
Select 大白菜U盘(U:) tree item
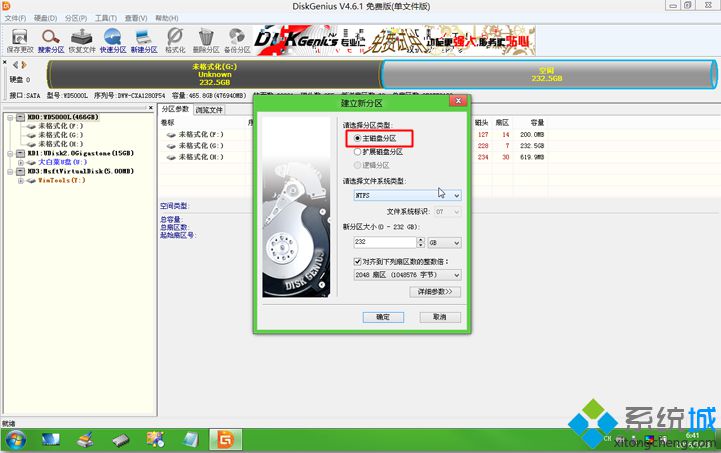(62, 162)
